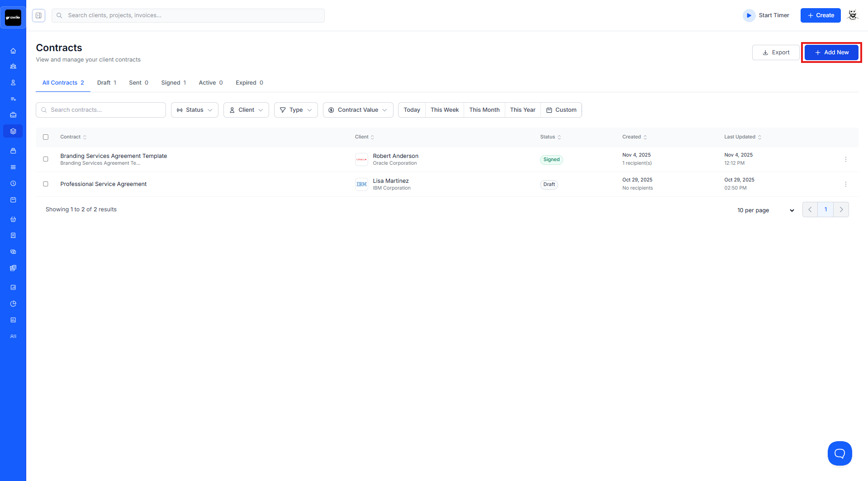Switch to the Expired tab

[x=249, y=83]
